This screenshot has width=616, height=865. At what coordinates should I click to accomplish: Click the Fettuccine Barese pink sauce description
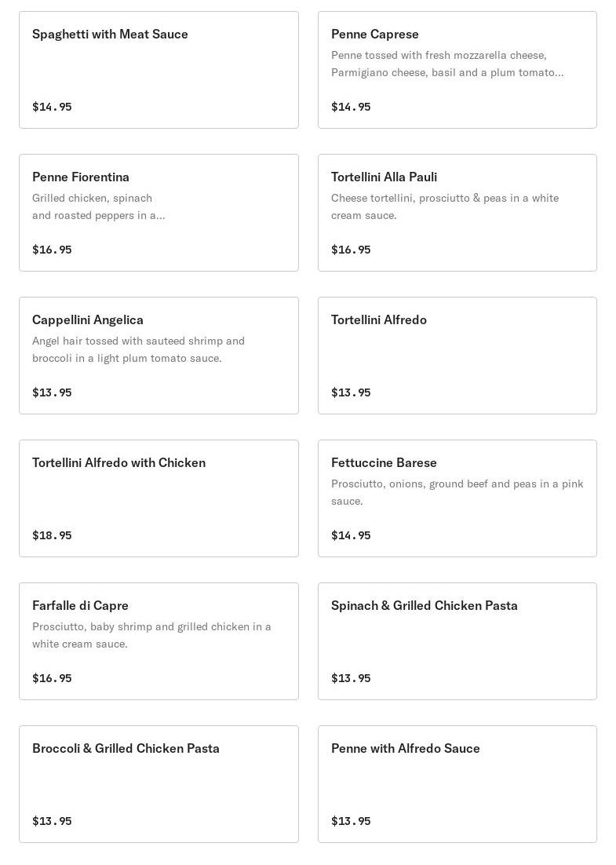pyautogui.click(x=457, y=492)
